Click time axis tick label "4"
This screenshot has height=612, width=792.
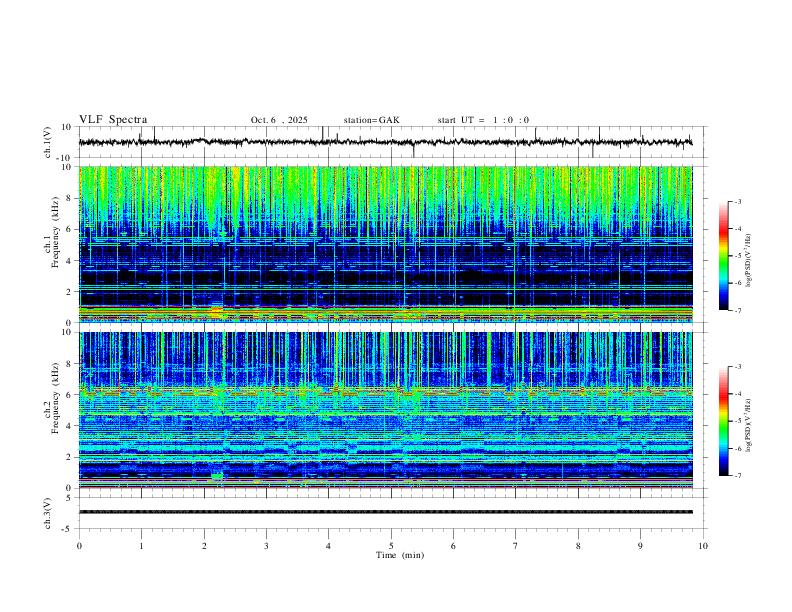click(329, 546)
